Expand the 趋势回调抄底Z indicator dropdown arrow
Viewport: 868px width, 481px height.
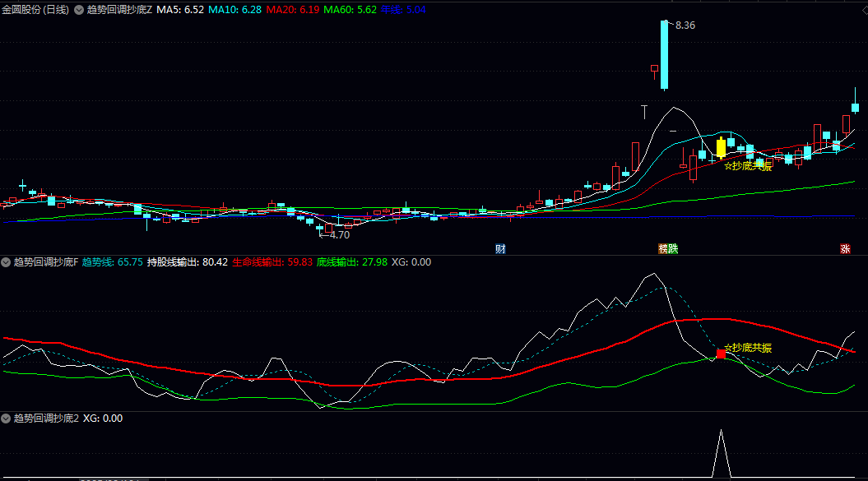tap(79, 10)
